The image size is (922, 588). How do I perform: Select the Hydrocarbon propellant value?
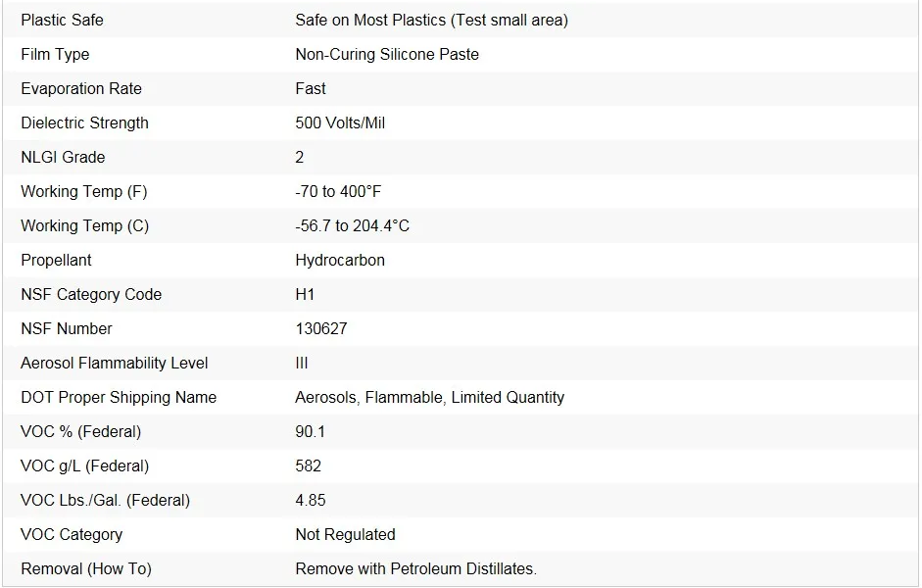pos(340,260)
